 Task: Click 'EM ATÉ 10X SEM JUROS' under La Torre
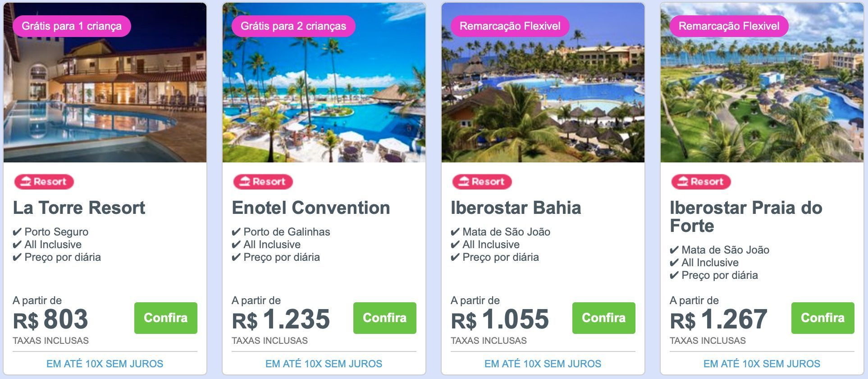[105, 364]
